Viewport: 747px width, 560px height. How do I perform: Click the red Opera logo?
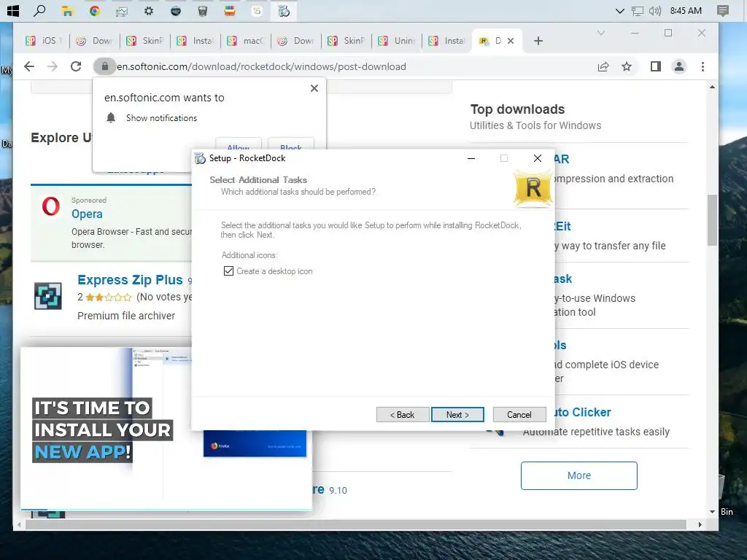click(51, 206)
